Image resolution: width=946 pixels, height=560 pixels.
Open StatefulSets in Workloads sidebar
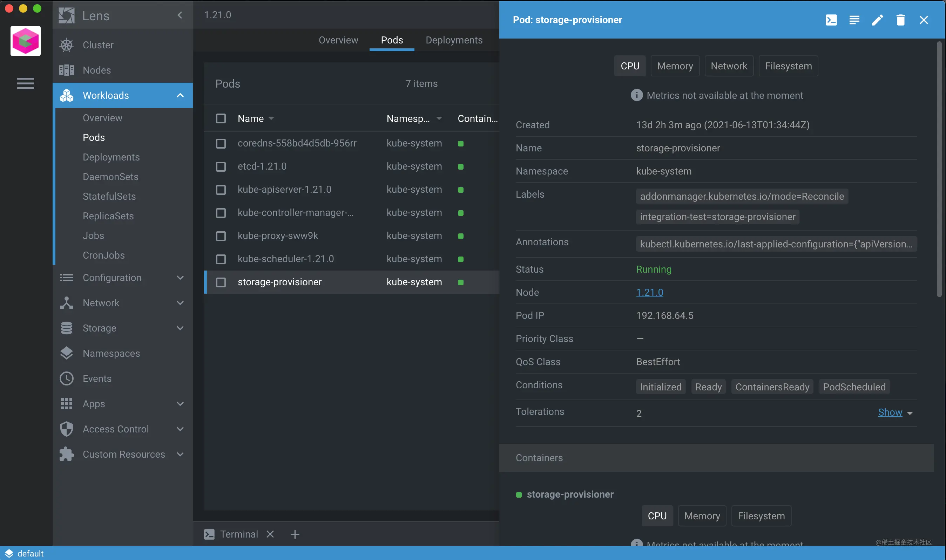[109, 196]
